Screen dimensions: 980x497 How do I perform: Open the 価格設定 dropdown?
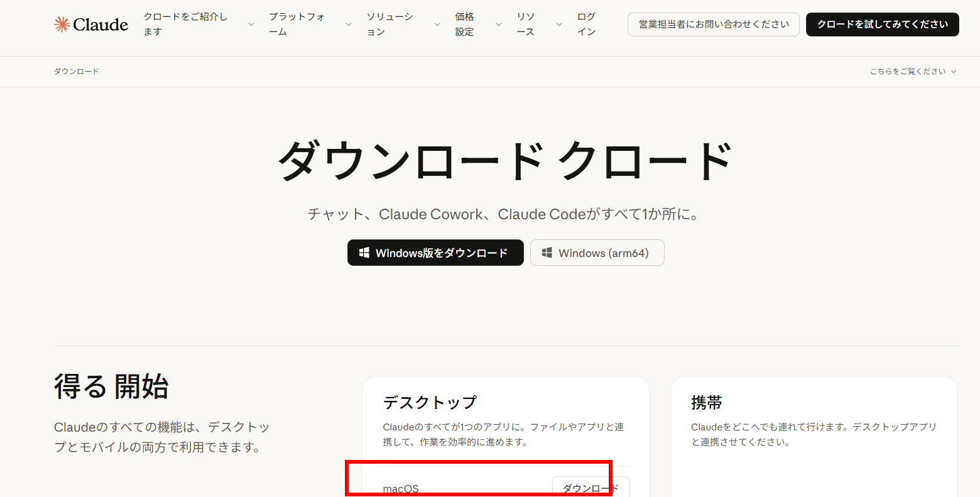[465, 24]
